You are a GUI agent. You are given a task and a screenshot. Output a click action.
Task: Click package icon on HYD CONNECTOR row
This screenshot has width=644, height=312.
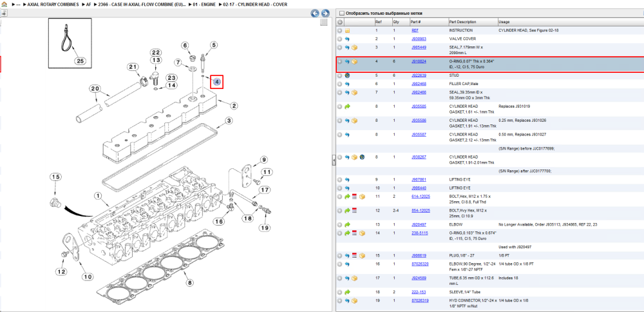354,301
